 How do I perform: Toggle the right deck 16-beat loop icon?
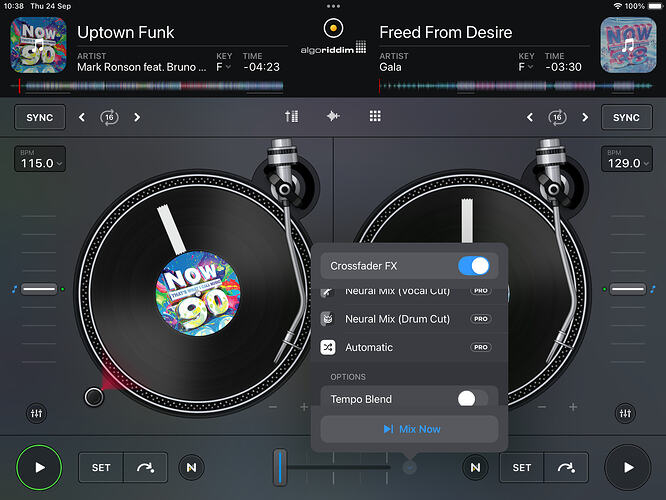point(557,117)
